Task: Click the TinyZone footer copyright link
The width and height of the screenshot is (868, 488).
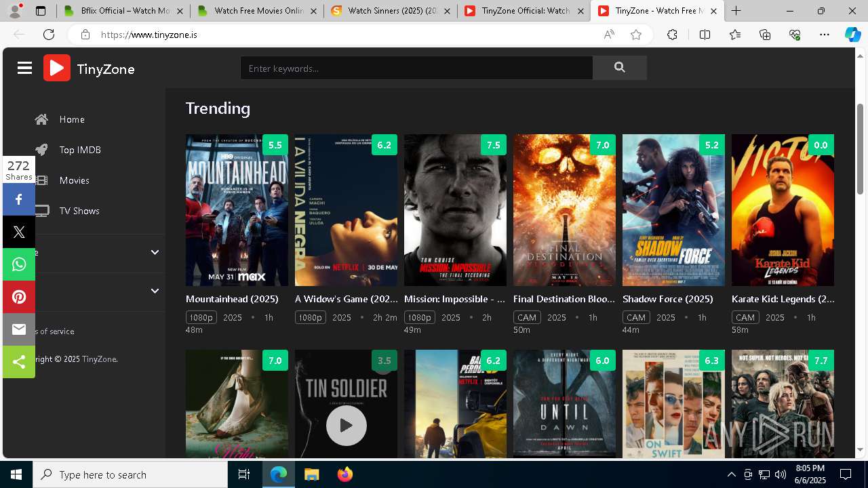Action: pyautogui.click(x=99, y=359)
